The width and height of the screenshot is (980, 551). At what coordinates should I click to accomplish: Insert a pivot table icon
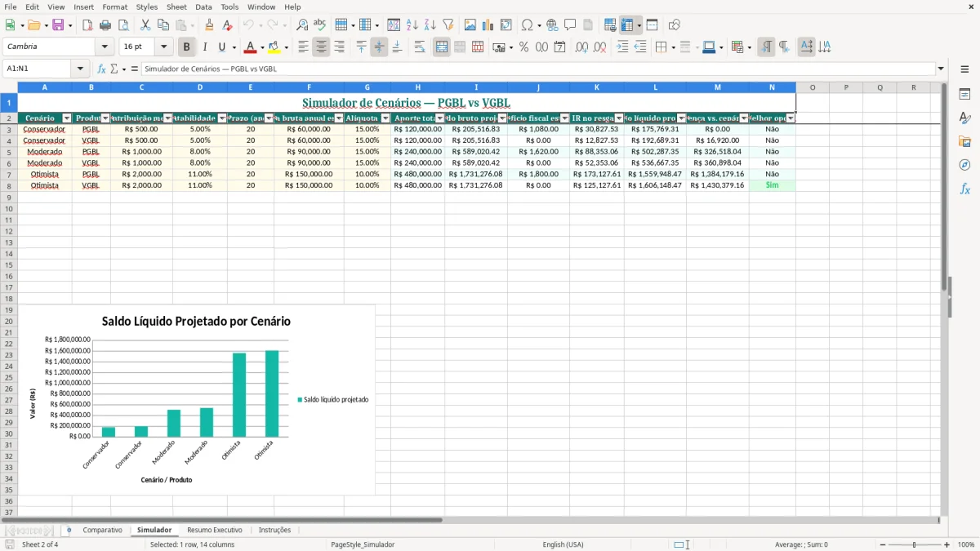[506, 25]
